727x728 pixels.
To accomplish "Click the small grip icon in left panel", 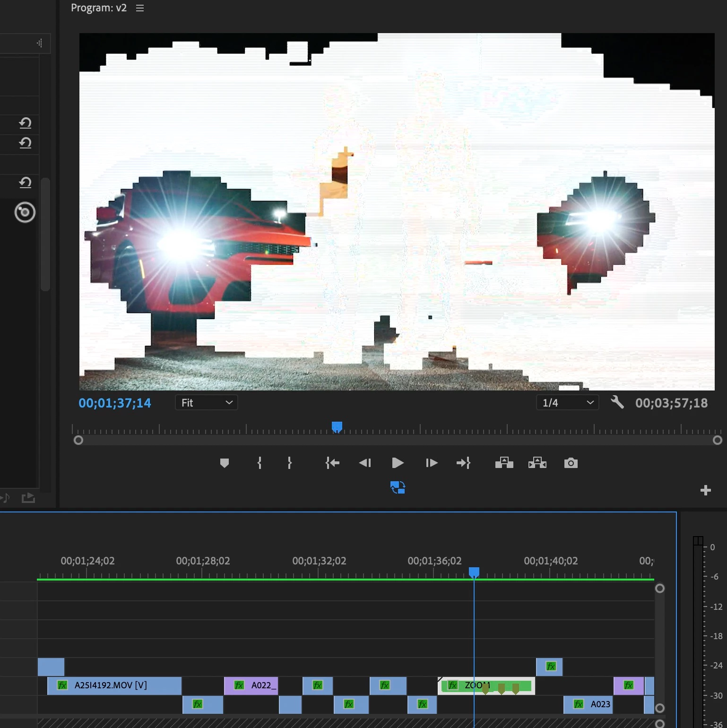I will (x=40, y=43).
